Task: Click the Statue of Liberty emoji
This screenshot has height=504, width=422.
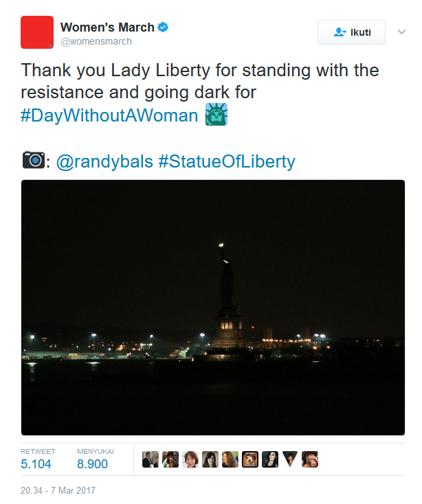Action: 216,115
